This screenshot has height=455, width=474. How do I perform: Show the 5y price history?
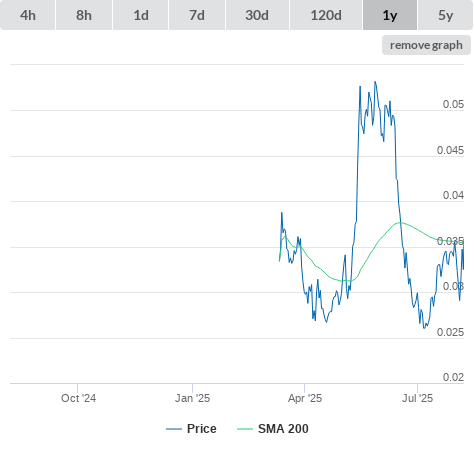[445, 15]
